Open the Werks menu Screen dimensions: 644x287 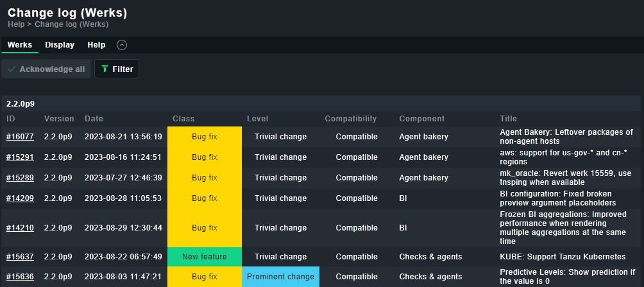(x=20, y=45)
